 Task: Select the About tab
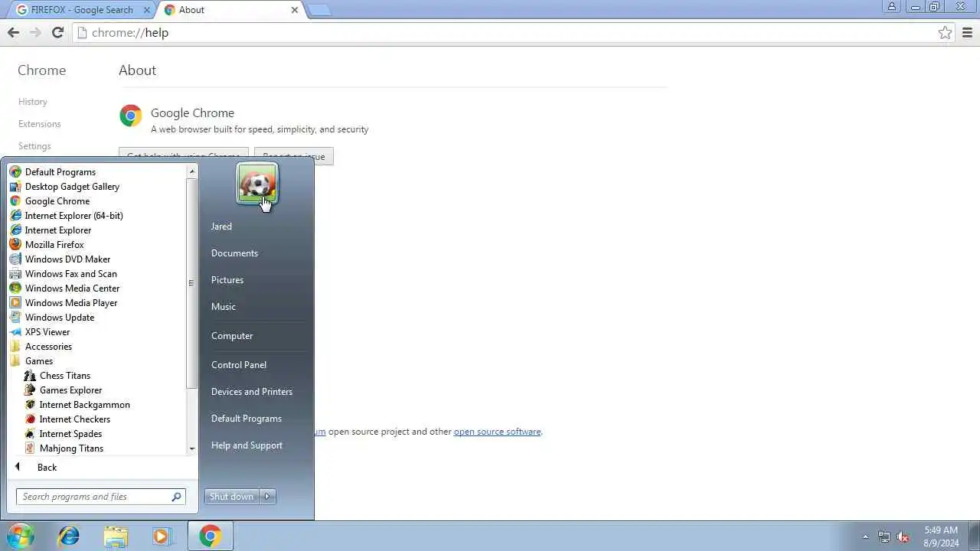[191, 10]
